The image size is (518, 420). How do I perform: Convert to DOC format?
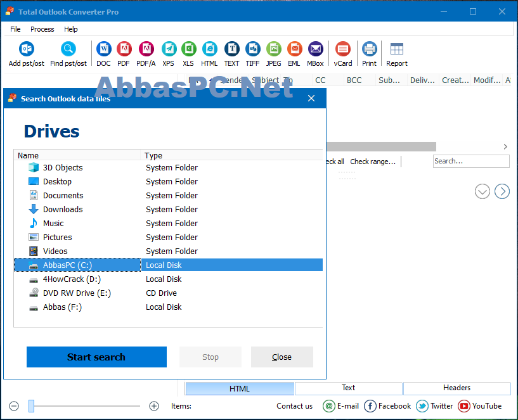click(104, 54)
